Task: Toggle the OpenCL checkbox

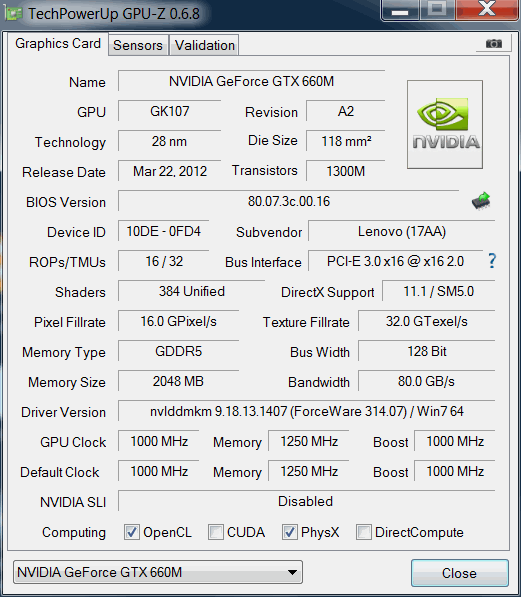Action: click(131, 532)
